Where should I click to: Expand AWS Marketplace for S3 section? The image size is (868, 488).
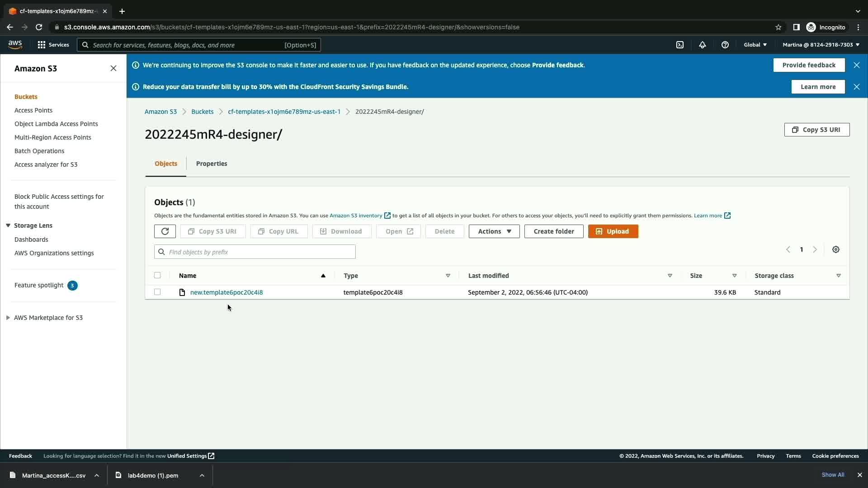[x=8, y=318]
